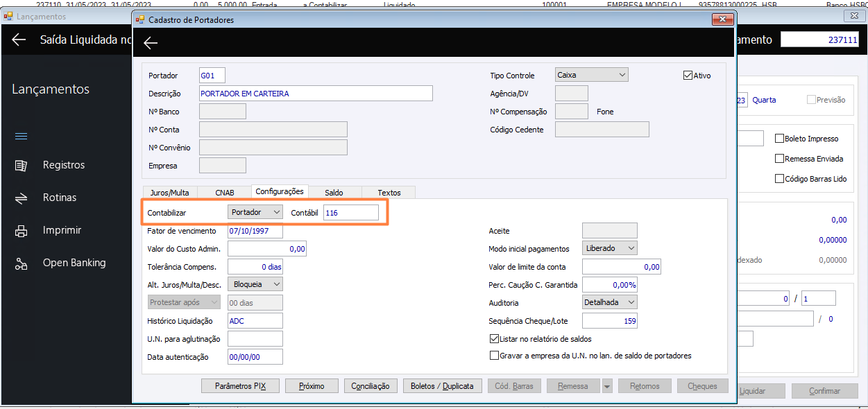Open Imprimir in the sidebar
Image resolution: width=868 pixels, height=409 pixels.
62,231
